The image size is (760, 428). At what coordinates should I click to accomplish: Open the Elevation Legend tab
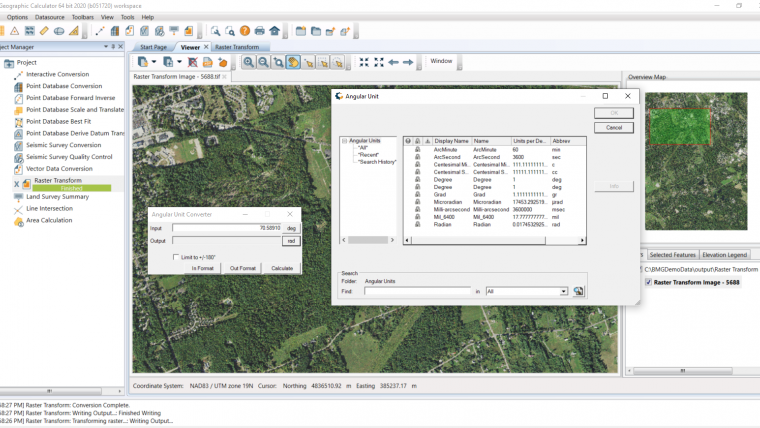click(x=725, y=254)
